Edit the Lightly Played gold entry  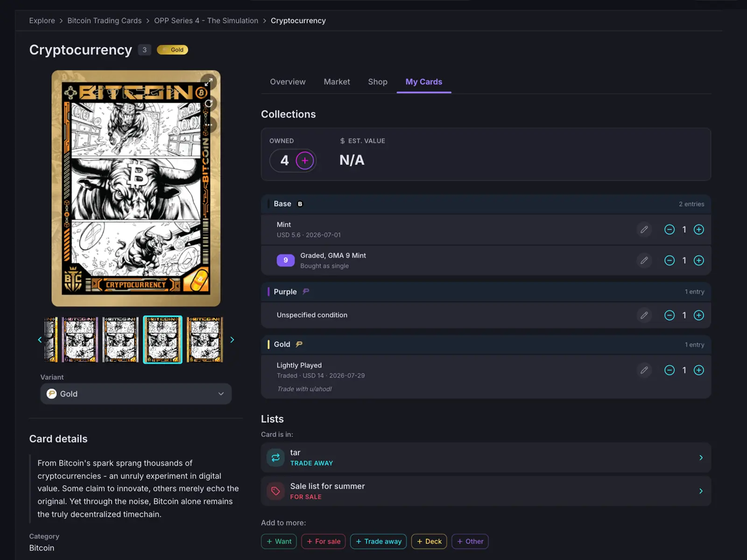(644, 370)
